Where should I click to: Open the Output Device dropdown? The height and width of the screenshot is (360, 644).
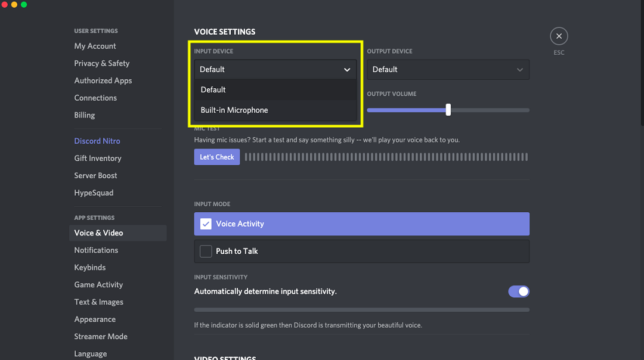[447, 70]
